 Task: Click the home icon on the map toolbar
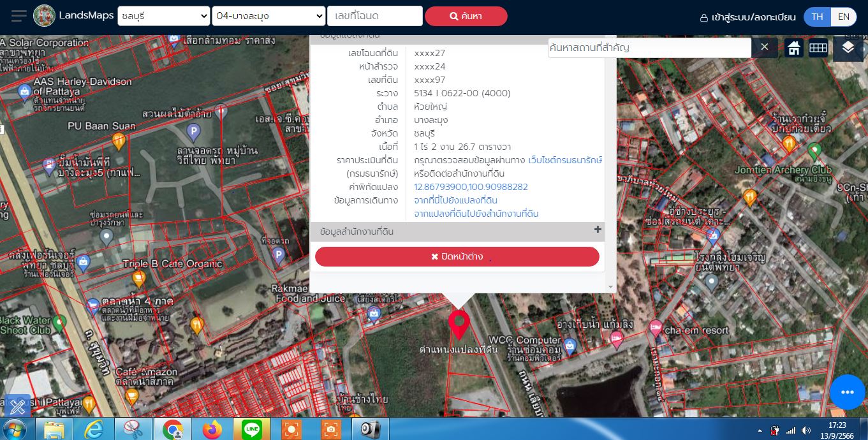793,48
